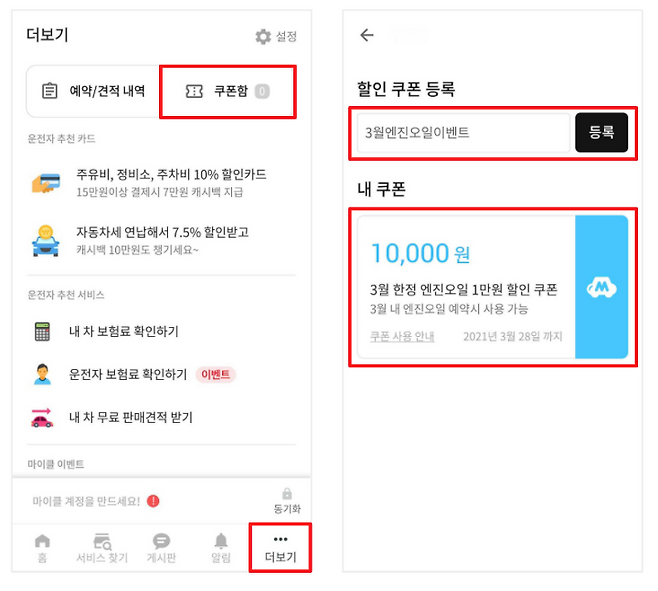Open 예약/견적 내역 history
The width and height of the screenshot is (658, 591).
pos(93,91)
